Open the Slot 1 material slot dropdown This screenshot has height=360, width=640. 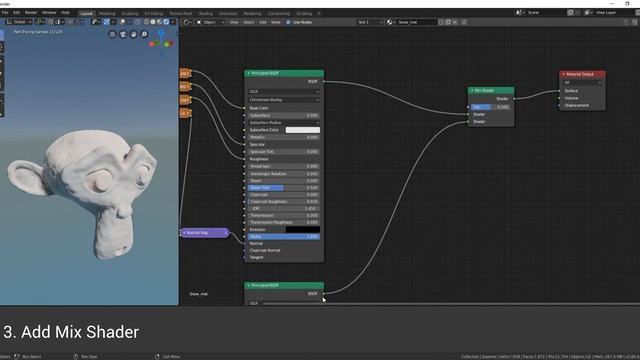[x=370, y=22]
